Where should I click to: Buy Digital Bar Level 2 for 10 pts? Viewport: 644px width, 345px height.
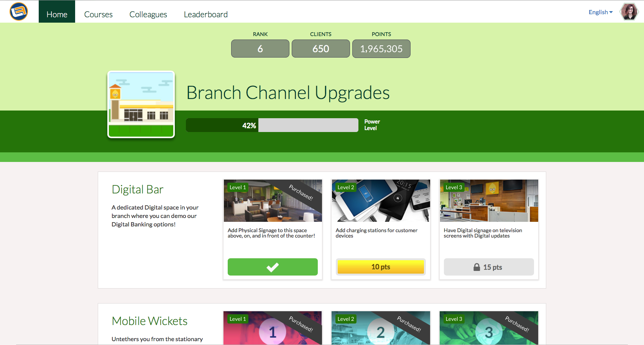click(381, 267)
